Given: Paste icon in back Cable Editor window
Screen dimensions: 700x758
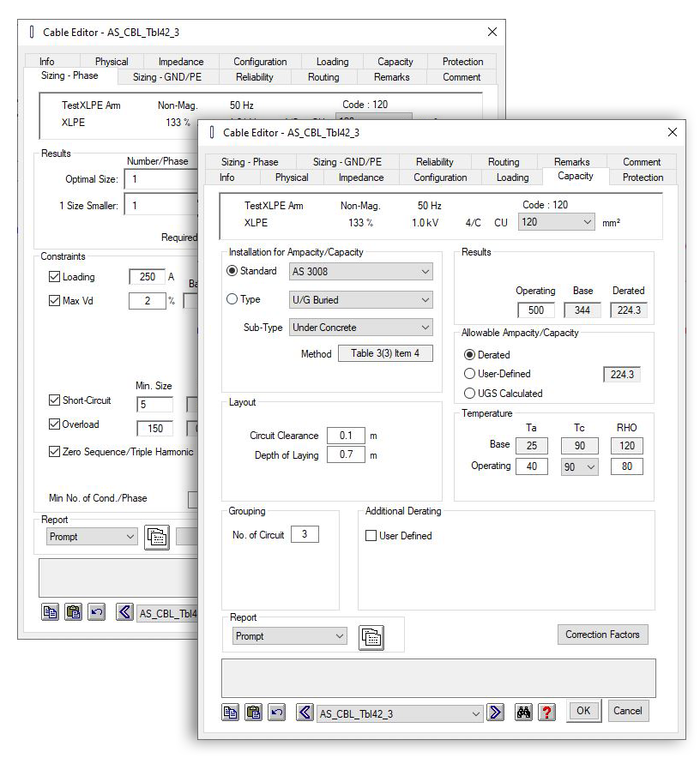Looking at the screenshot, I should (x=73, y=612).
